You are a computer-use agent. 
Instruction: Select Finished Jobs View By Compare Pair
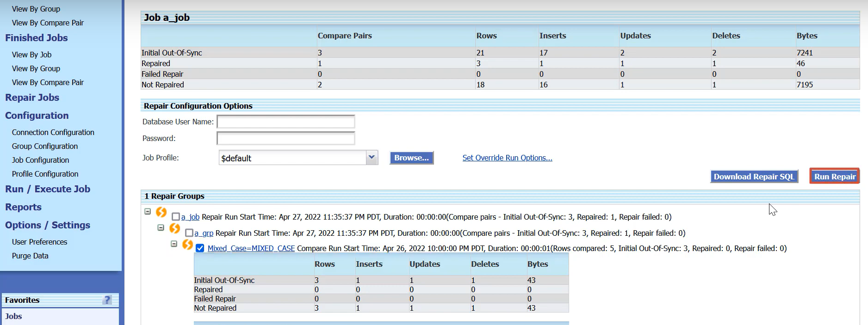coord(48,82)
